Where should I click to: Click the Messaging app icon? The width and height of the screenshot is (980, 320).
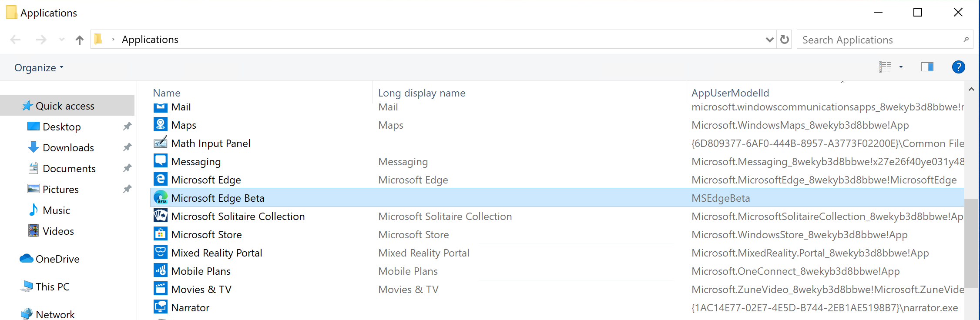point(161,161)
